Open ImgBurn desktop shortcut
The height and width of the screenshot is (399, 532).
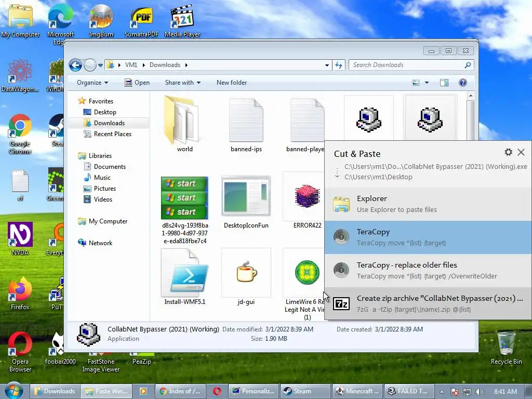coord(101,21)
